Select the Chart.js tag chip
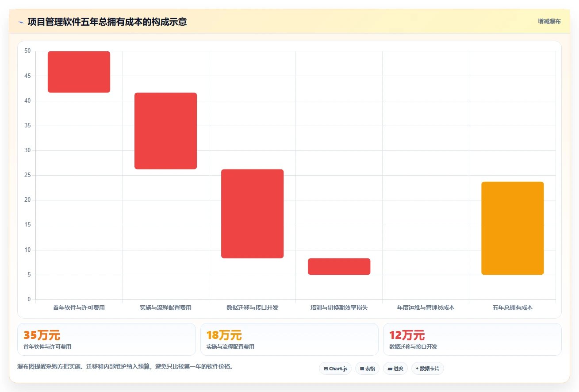 click(335, 369)
